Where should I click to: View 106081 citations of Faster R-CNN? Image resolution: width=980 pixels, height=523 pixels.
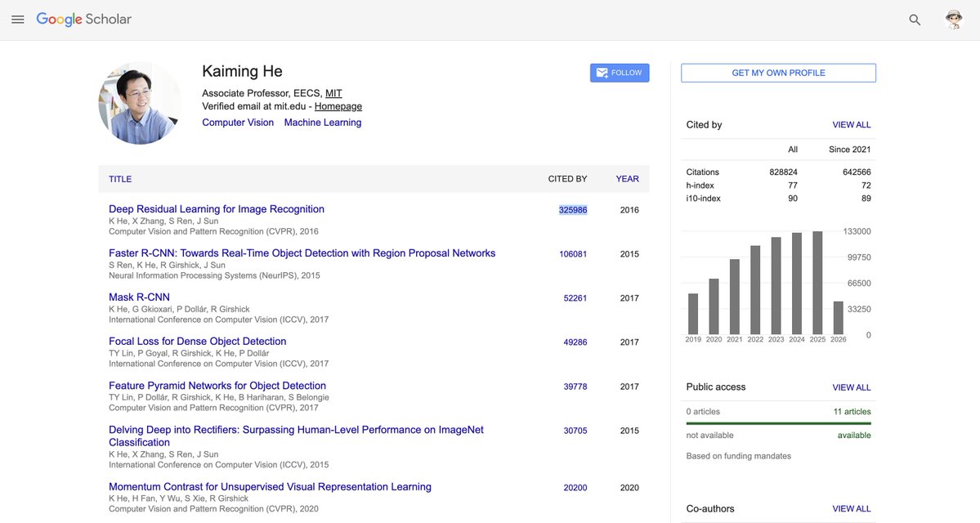(x=572, y=253)
